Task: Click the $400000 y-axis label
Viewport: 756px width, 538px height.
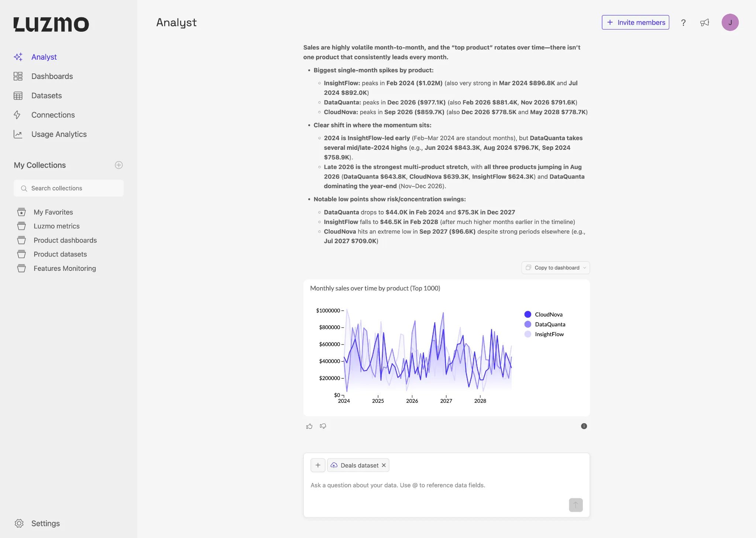Action: 329,361
